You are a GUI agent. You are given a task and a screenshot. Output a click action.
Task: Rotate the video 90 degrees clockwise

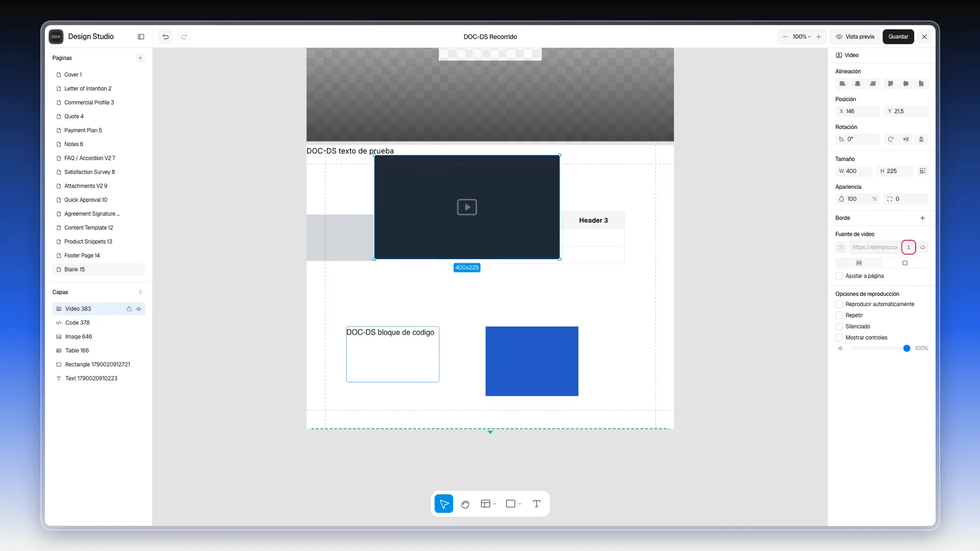coord(891,139)
